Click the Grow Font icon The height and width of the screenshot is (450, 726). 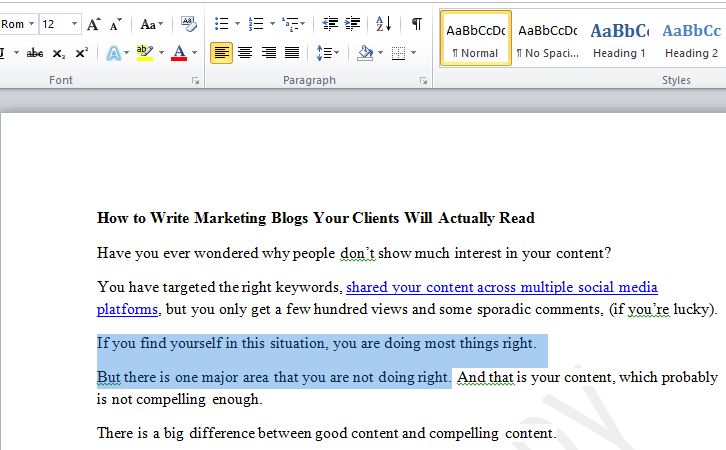pos(94,24)
